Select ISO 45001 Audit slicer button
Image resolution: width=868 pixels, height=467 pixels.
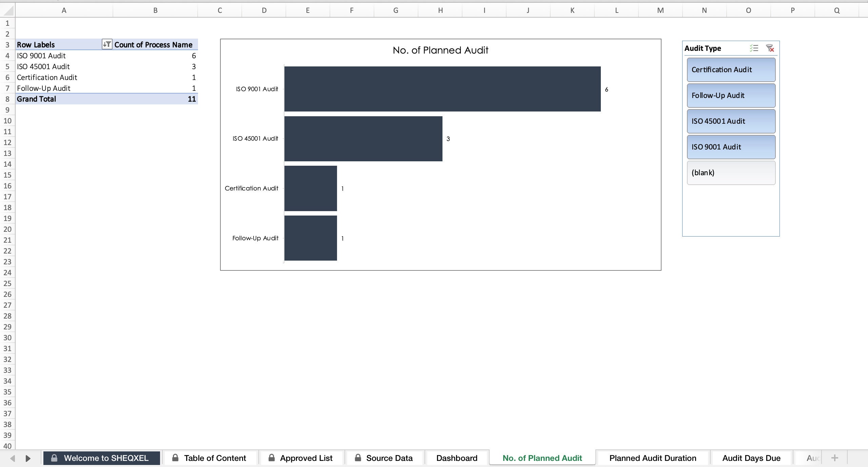tap(731, 121)
